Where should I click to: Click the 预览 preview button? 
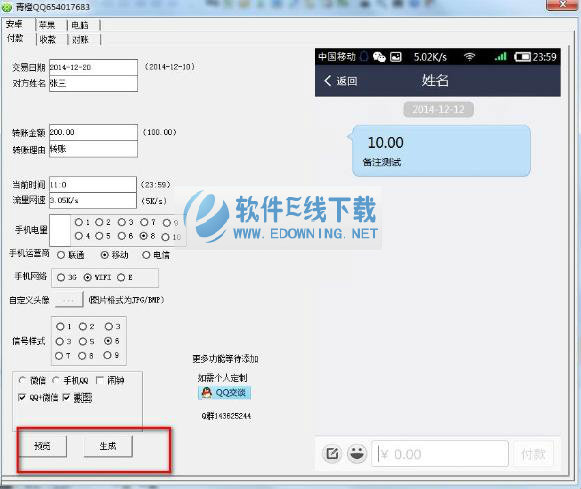point(42,446)
